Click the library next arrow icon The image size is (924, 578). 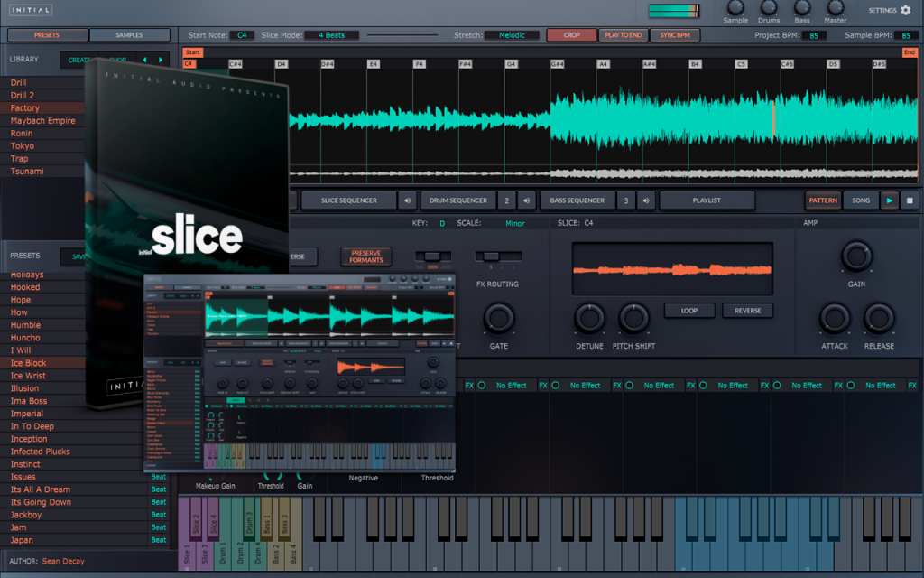[161, 60]
